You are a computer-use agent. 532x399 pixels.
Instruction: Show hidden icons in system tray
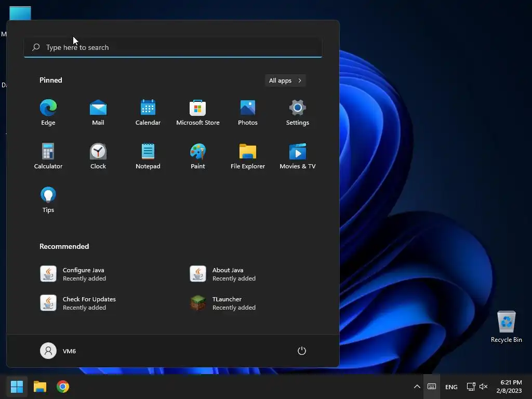pyautogui.click(x=417, y=387)
